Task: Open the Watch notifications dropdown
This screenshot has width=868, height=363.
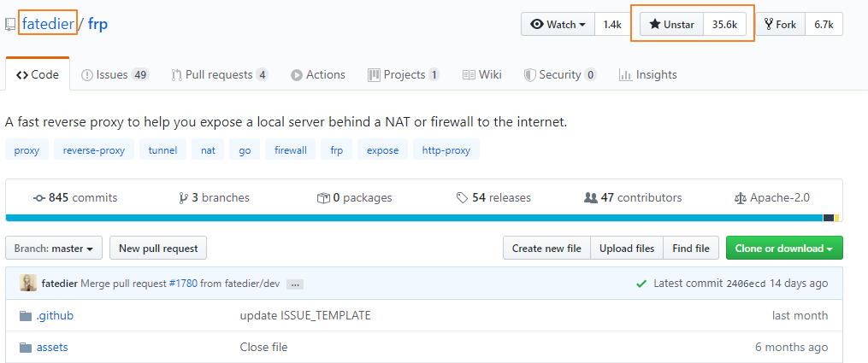Action: pos(558,25)
